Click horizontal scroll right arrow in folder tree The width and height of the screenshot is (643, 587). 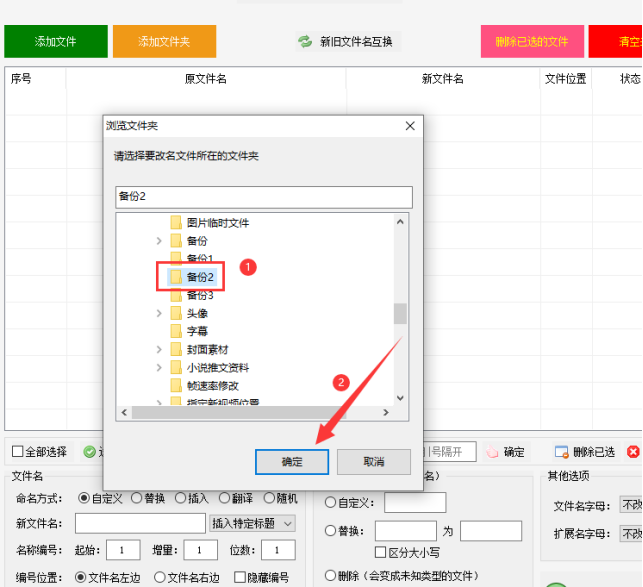(x=386, y=412)
